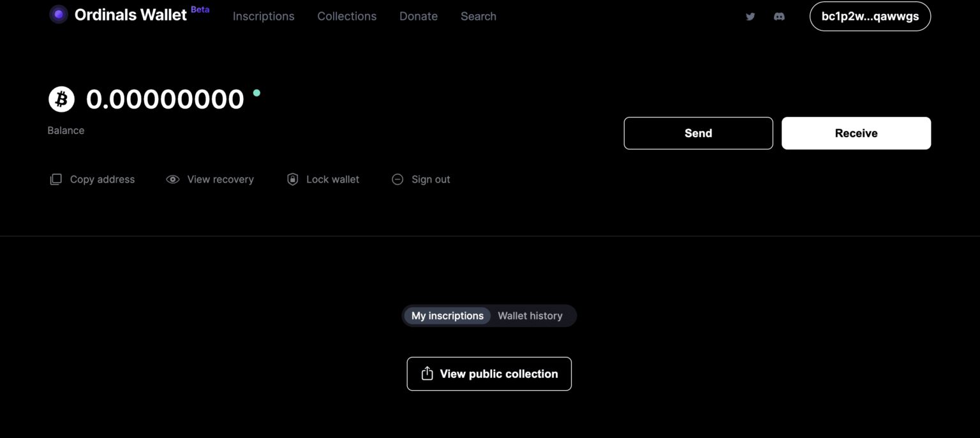980x438 pixels.
Task: Click the bc1p2w...qawwgs address button
Action: (x=870, y=17)
